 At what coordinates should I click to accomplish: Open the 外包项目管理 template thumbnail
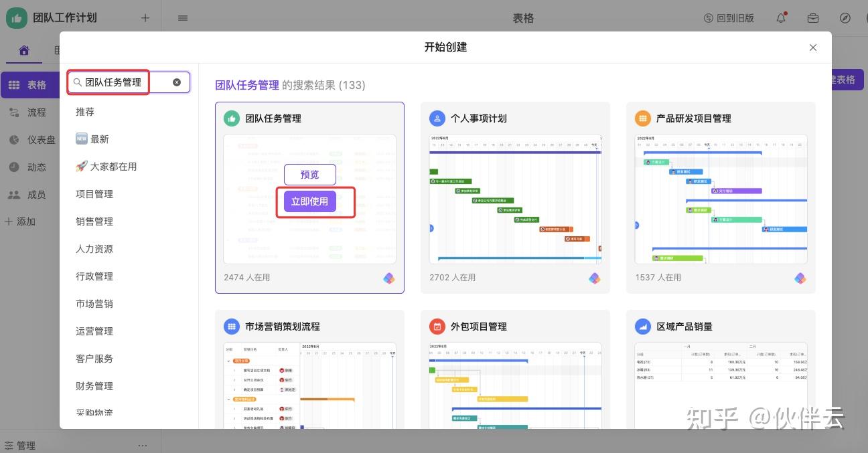[515, 385]
